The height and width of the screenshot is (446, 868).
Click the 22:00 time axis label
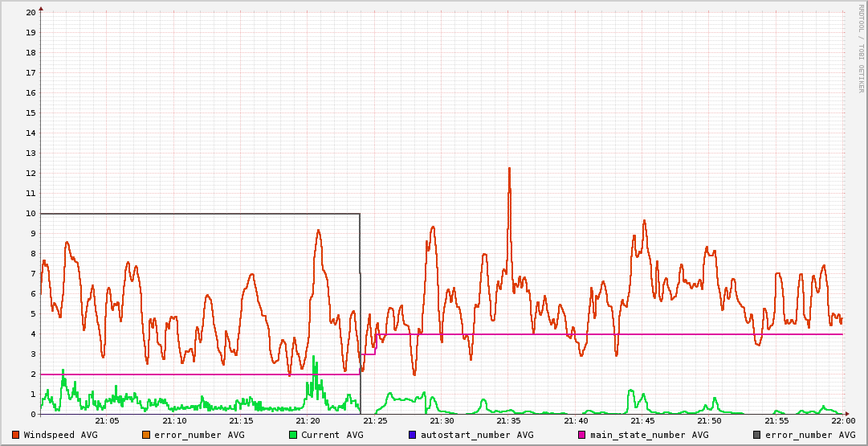(842, 420)
